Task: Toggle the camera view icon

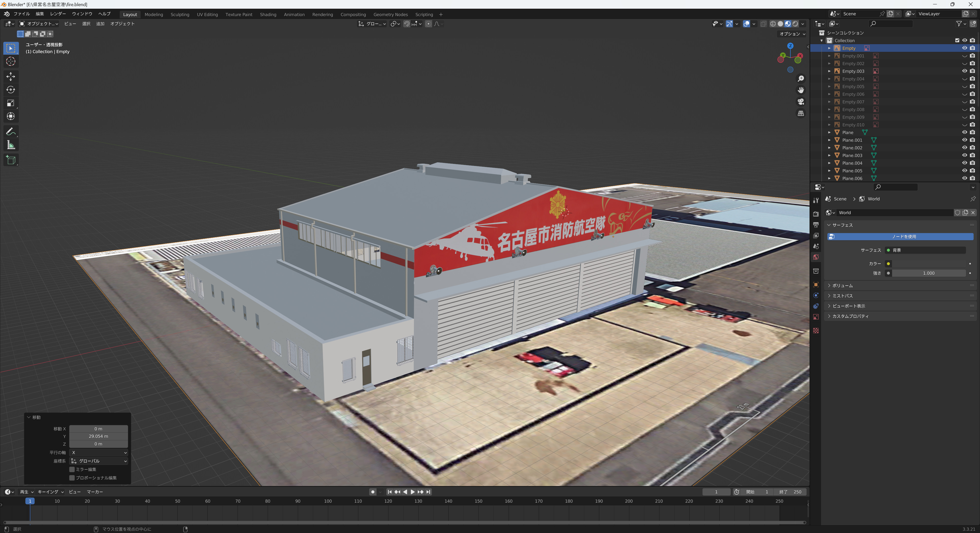Action: pos(801,102)
